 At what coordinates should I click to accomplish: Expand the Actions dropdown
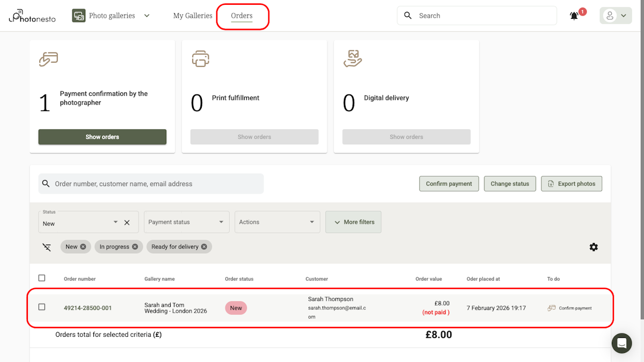(x=277, y=221)
